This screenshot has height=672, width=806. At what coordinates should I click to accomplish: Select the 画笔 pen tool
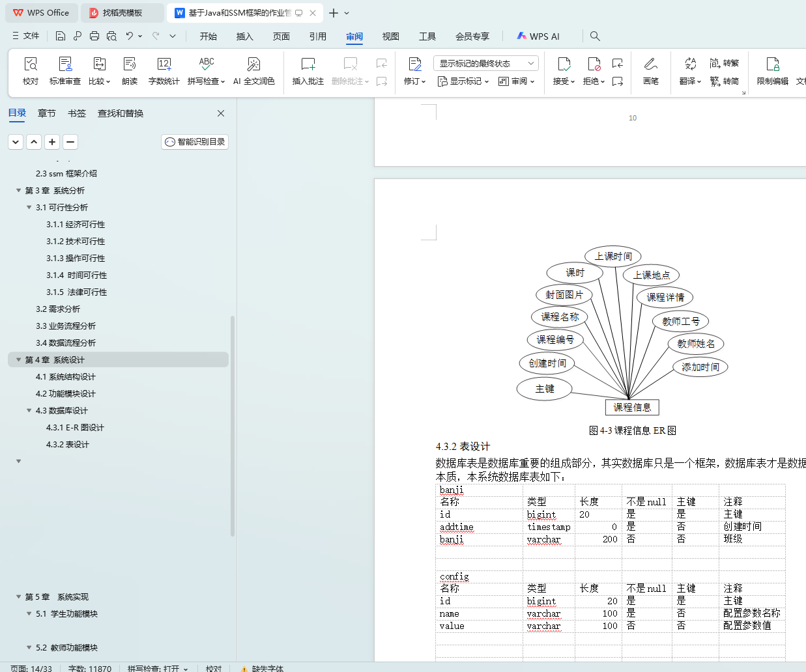651,70
